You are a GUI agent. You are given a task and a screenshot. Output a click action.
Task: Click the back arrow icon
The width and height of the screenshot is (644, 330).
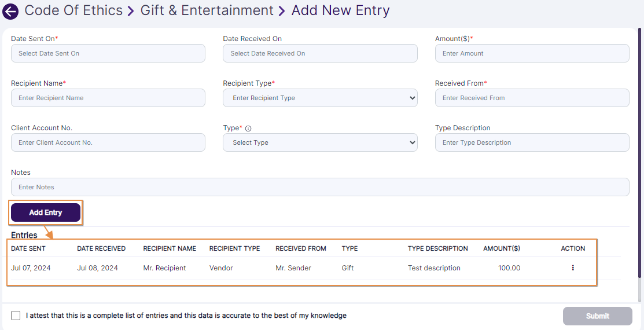coord(10,12)
